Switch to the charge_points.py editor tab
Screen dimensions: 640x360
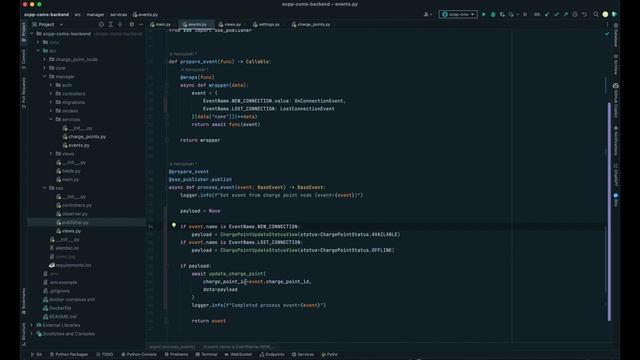(311, 24)
